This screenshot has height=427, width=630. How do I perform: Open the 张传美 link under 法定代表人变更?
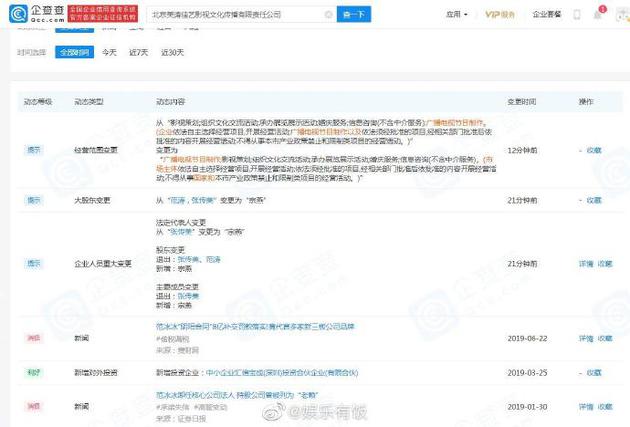point(181,232)
